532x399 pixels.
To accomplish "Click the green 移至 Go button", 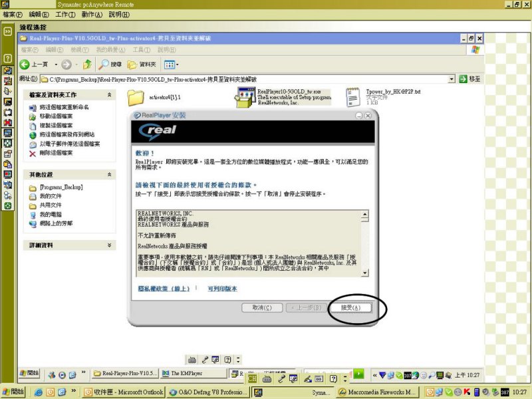I will tap(469, 79).
